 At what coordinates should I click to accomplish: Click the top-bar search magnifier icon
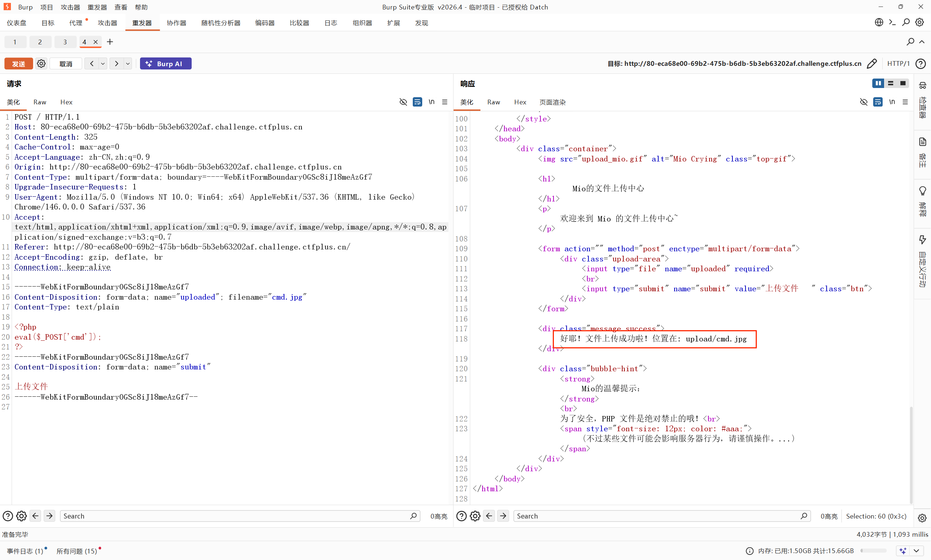(906, 23)
